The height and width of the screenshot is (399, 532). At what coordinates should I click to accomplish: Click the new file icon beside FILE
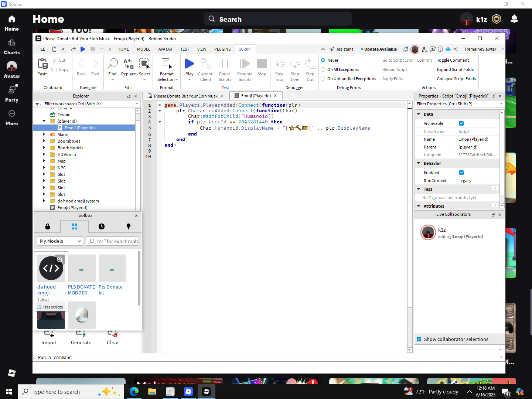pyautogui.click(x=54, y=49)
